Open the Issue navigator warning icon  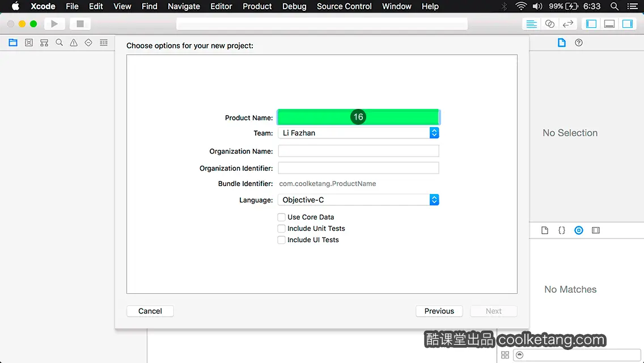(x=74, y=43)
